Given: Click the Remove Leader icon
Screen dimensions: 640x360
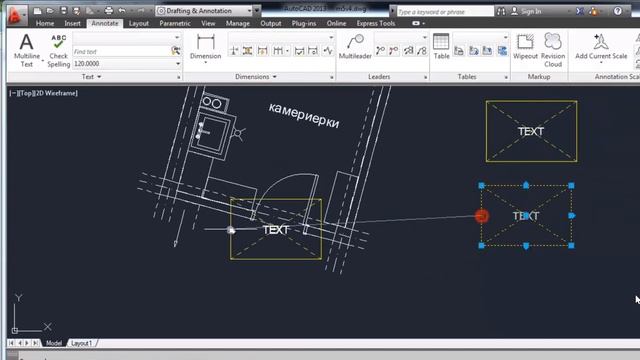Looking at the screenshot, I should [394, 51].
